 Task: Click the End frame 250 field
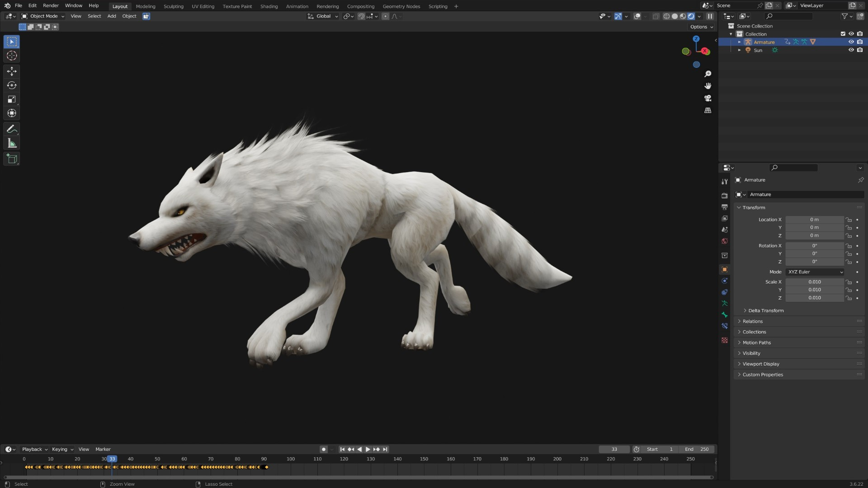pyautogui.click(x=697, y=450)
